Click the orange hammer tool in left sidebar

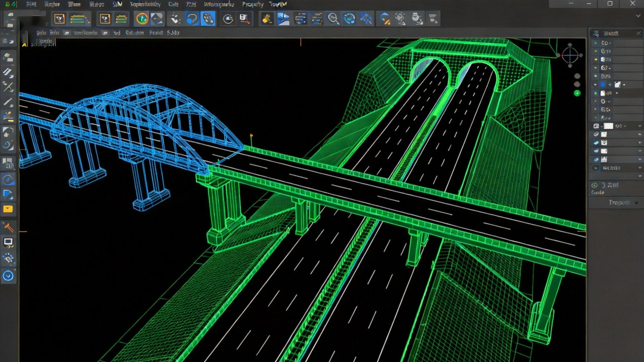pos(8,228)
